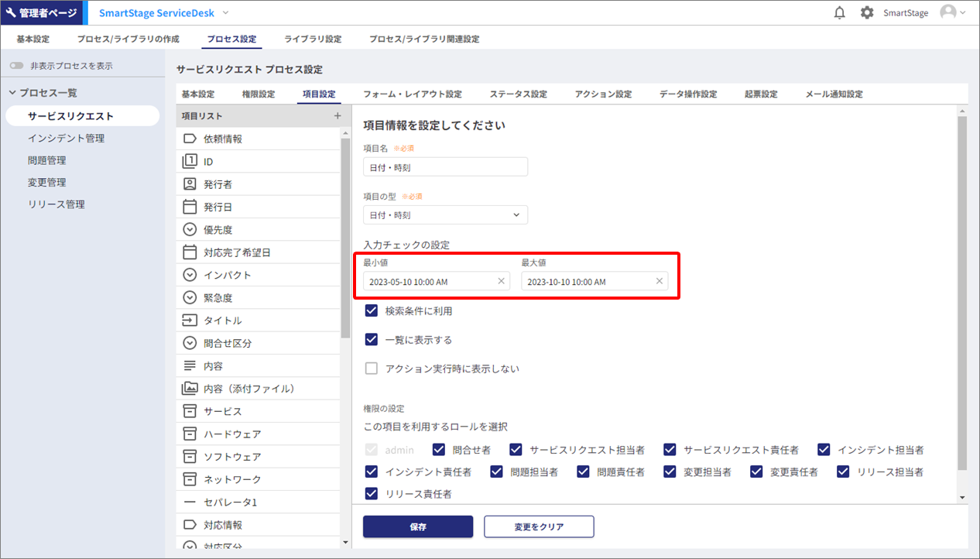This screenshot has width=980, height=559.
Task: Uncheck the 一覧に表示する checkbox
Action: 372,340
